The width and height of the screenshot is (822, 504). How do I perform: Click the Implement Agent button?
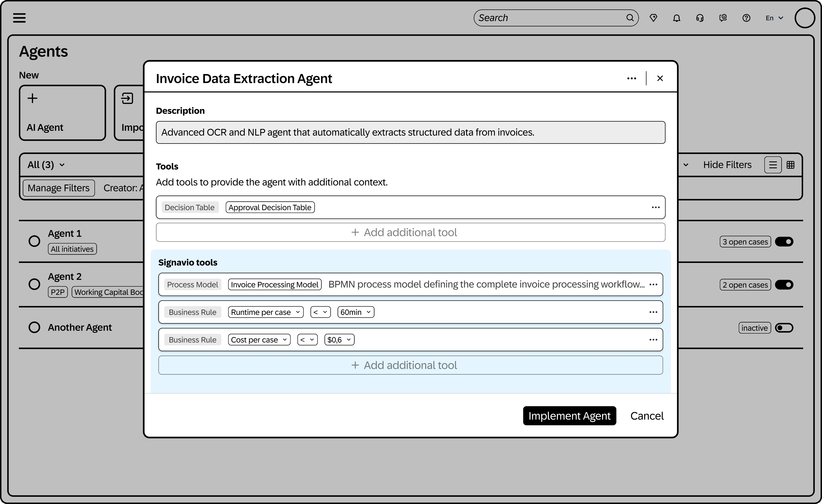click(x=569, y=416)
